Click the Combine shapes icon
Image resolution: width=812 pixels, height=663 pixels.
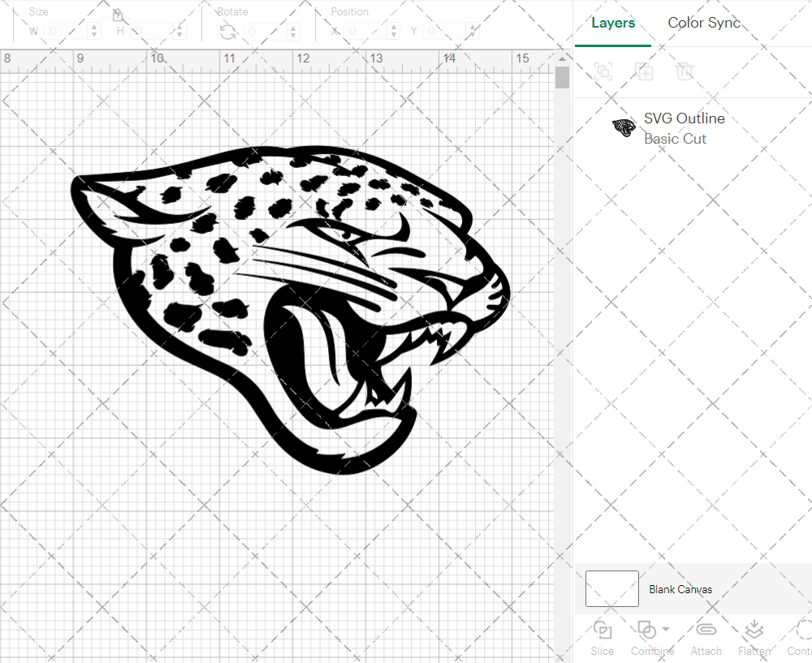coord(646,630)
